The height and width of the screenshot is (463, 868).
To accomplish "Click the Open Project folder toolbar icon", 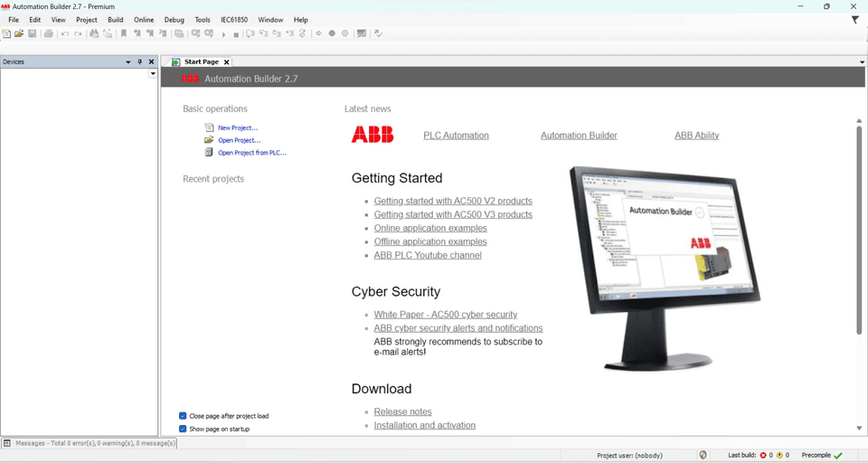I will pyautogui.click(x=19, y=33).
